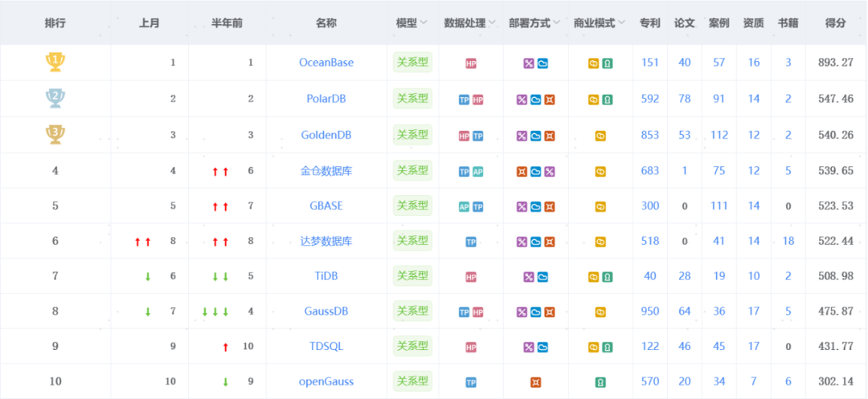868x399 pixels.
Task: Click the case count 111 for GBASE
Action: pos(719,206)
